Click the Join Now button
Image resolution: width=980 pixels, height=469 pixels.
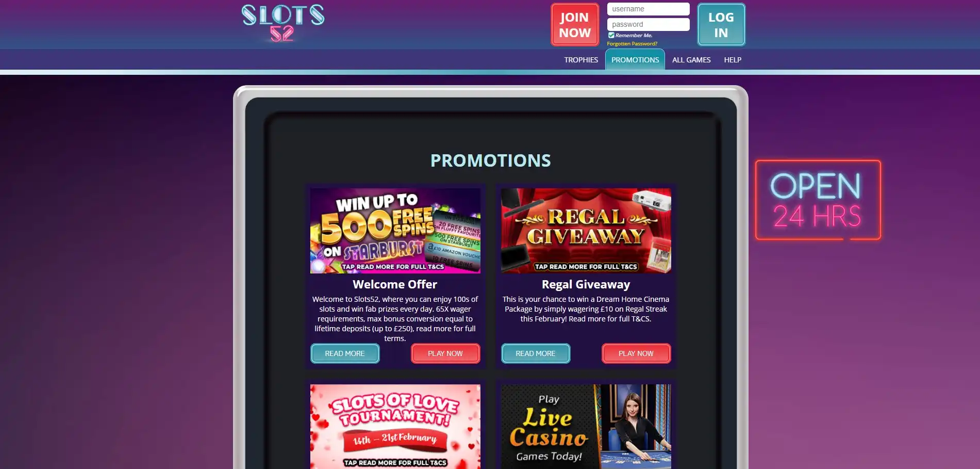(x=575, y=25)
